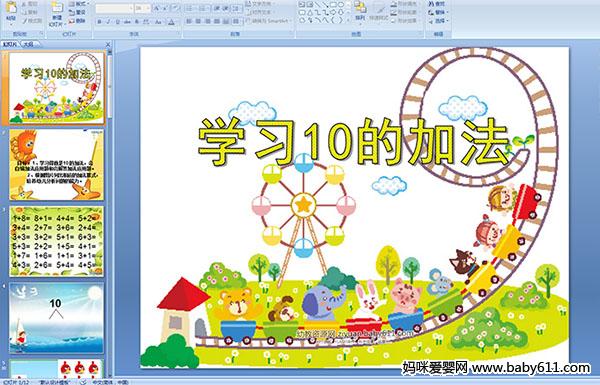
Task: Toggle italic formatting
Action: pos(108,22)
